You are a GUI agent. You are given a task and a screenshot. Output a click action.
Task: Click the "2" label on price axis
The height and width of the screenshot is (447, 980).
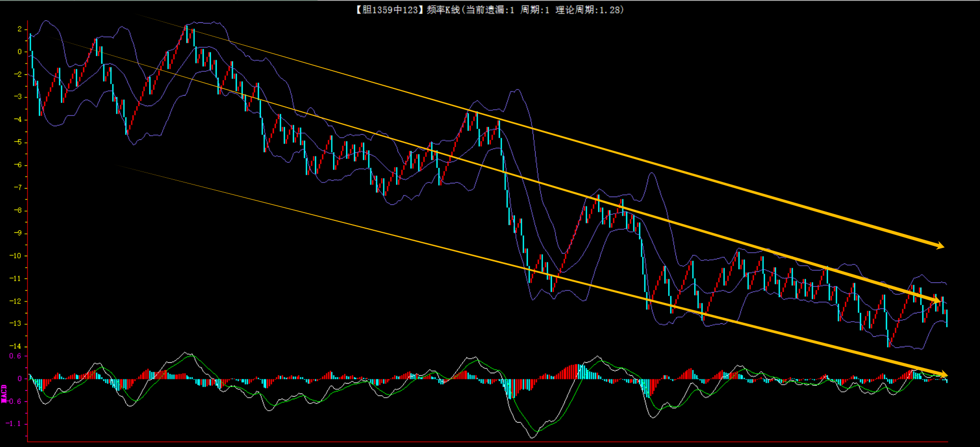[x=19, y=29]
